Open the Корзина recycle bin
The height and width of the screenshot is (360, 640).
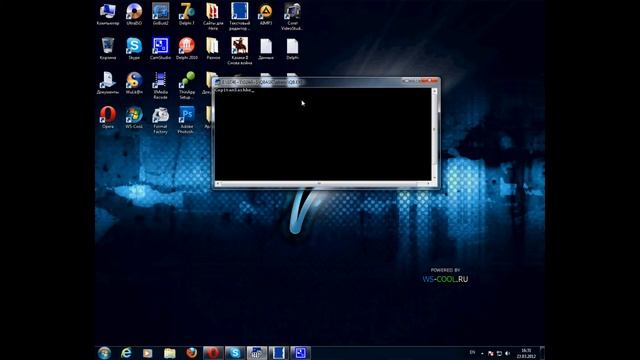pos(108,49)
